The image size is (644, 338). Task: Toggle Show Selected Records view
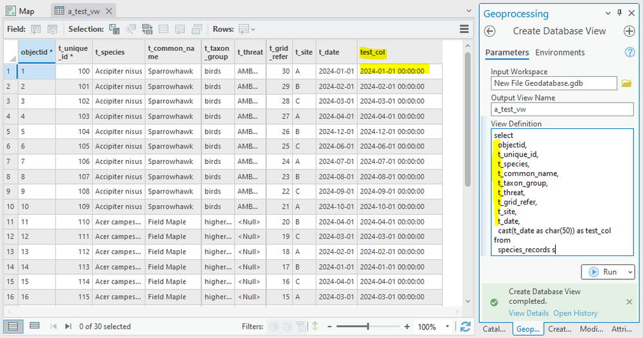[34, 326]
